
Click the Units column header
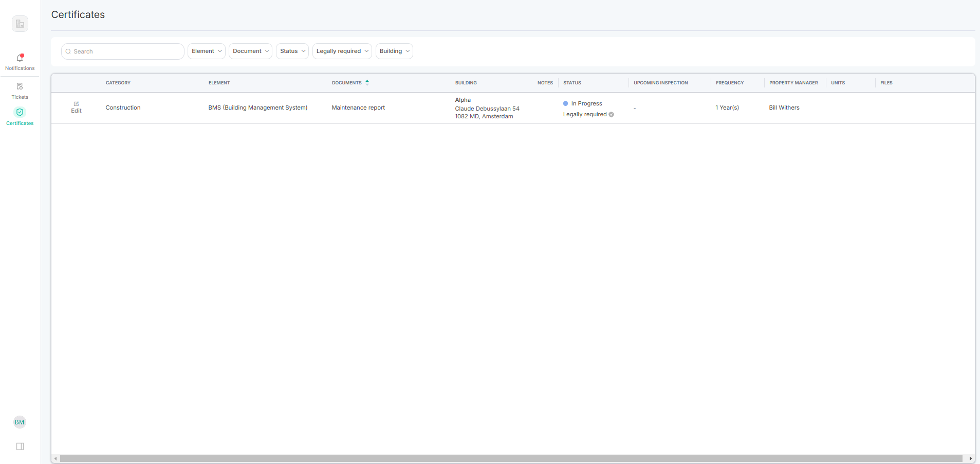838,83
